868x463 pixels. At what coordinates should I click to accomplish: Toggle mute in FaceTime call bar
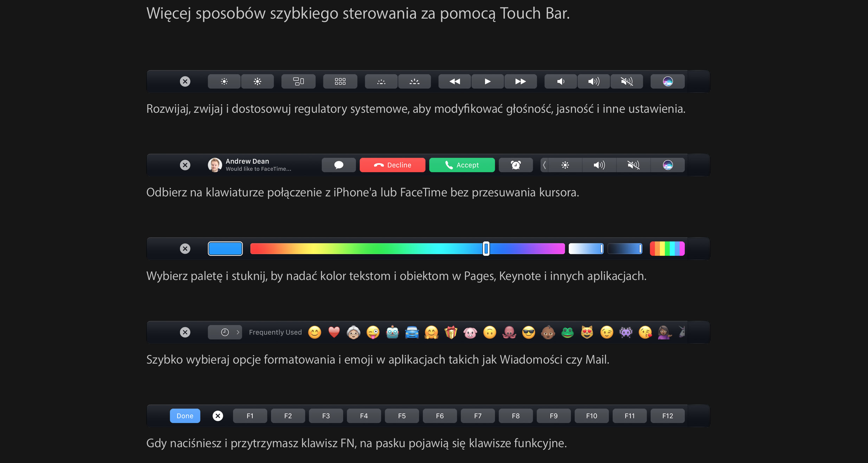point(633,165)
